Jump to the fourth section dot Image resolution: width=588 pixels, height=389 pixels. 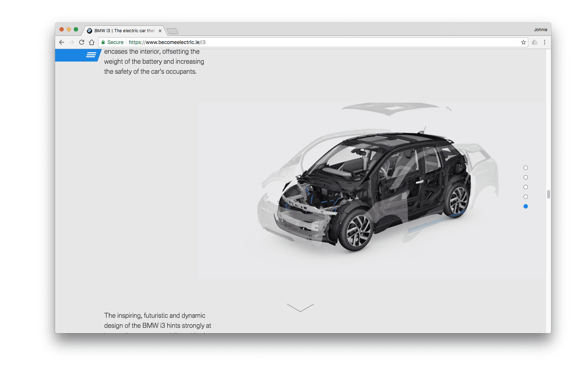(526, 197)
